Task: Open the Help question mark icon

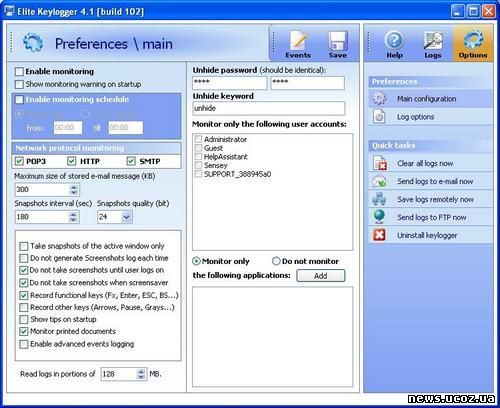Action: pyautogui.click(x=394, y=44)
